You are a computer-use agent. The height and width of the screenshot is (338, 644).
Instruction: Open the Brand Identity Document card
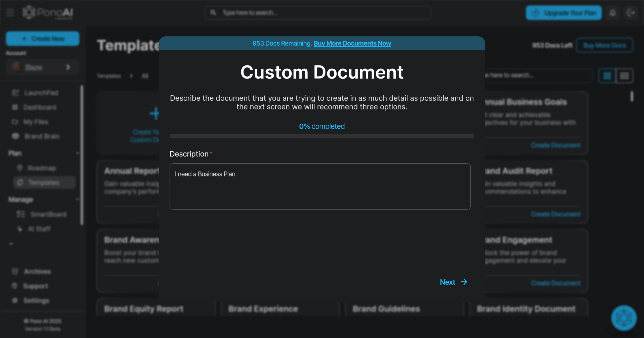(528, 308)
